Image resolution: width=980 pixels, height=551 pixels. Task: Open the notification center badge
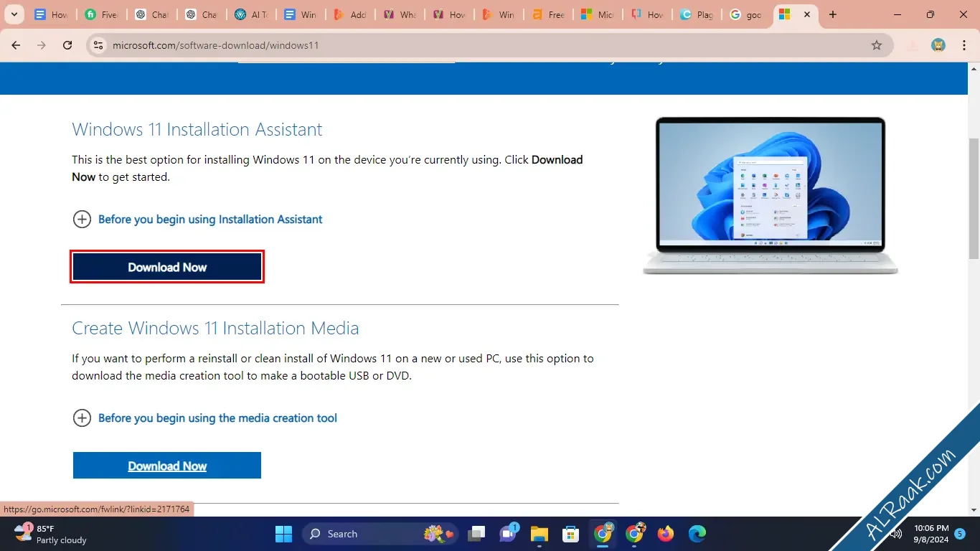click(960, 534)
